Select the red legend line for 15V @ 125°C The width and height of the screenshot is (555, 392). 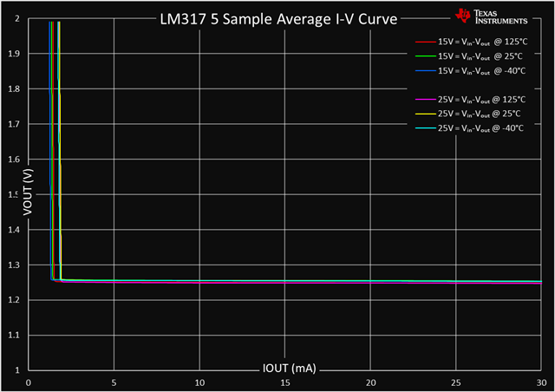click(426, 42)
